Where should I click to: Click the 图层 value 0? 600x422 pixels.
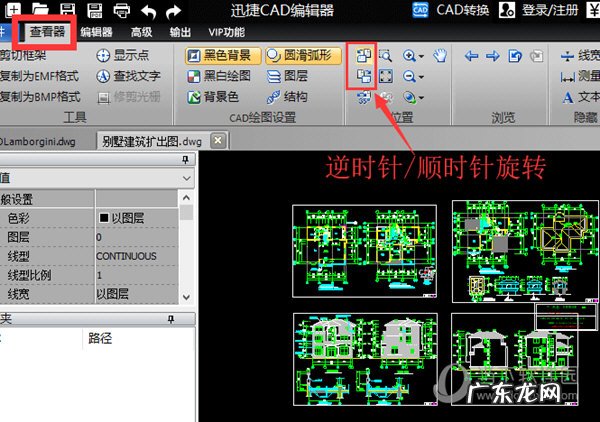click(137, 237)
